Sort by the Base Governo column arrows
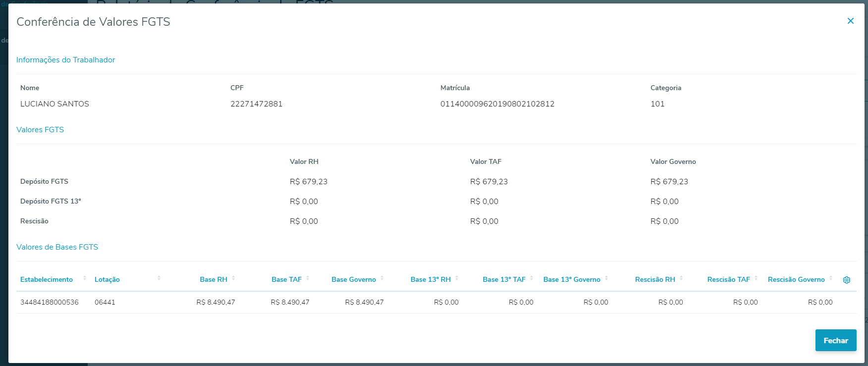 pos(382,278)
